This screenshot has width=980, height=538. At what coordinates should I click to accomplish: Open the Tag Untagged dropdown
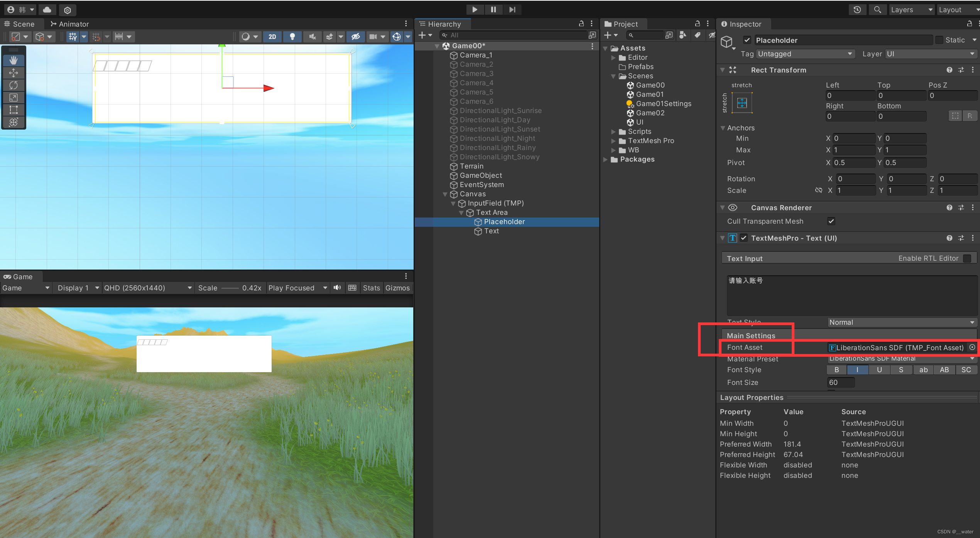pos(805,54)
